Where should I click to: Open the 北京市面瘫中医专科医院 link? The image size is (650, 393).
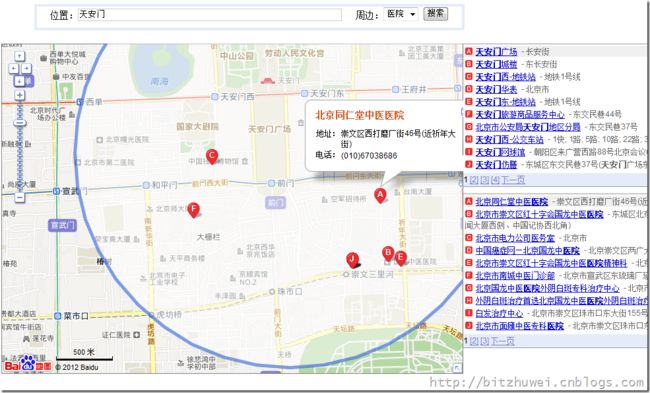pos(520,326)
